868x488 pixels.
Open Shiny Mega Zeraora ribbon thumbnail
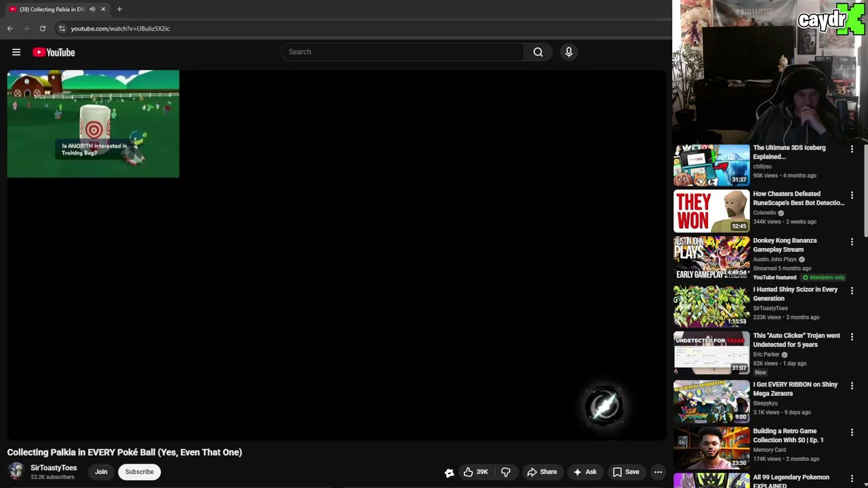[x=711, y=401]
